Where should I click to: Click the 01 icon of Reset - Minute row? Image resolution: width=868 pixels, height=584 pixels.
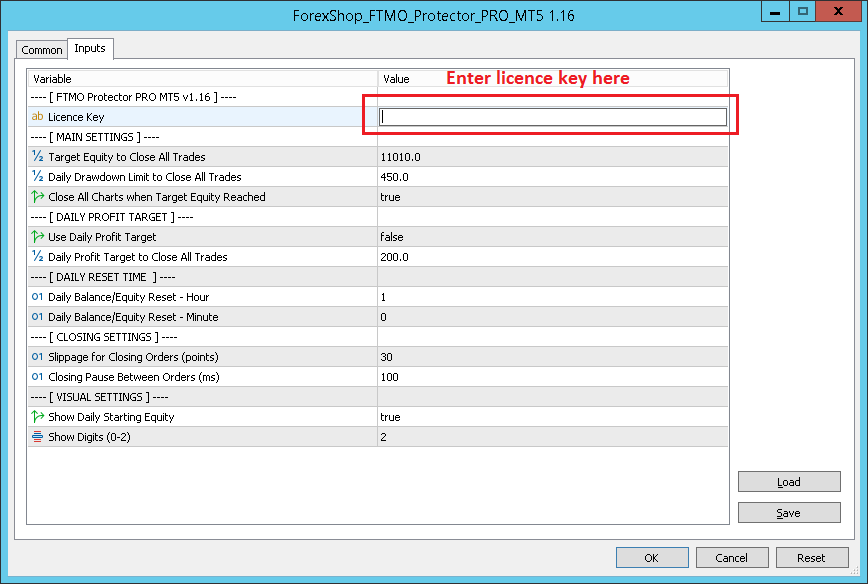click(37, 317)
